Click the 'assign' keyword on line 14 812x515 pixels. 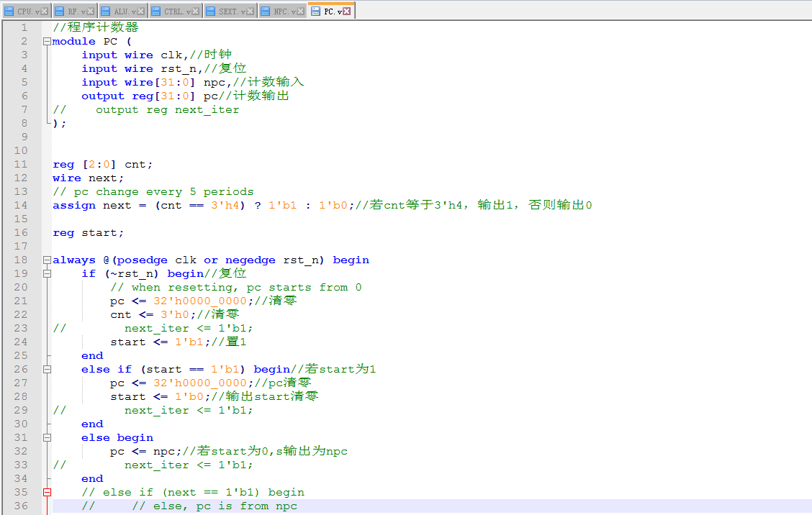click(x=74, y=206)
